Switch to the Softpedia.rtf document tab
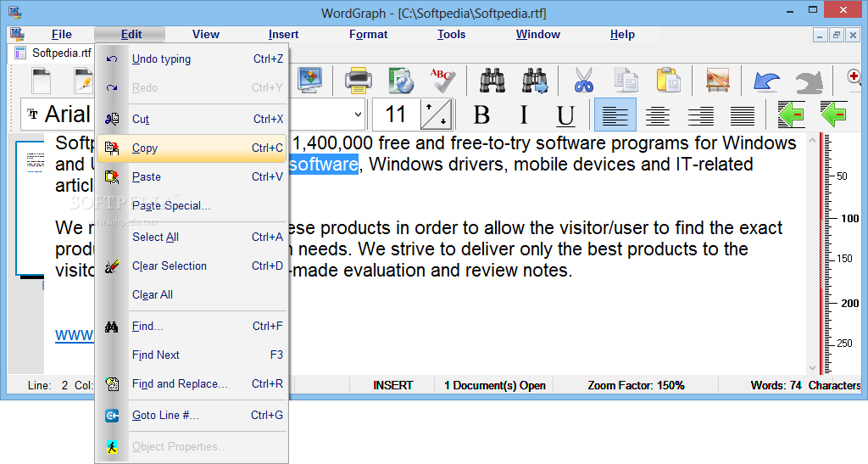Viewport: 868px width, 464px height. tap(53, 53)
